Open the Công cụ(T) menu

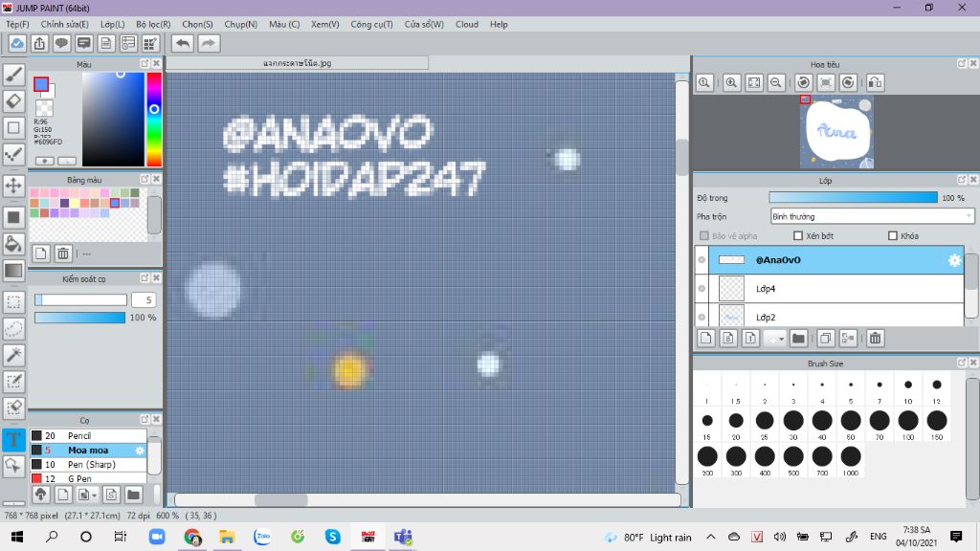point(371,24)
